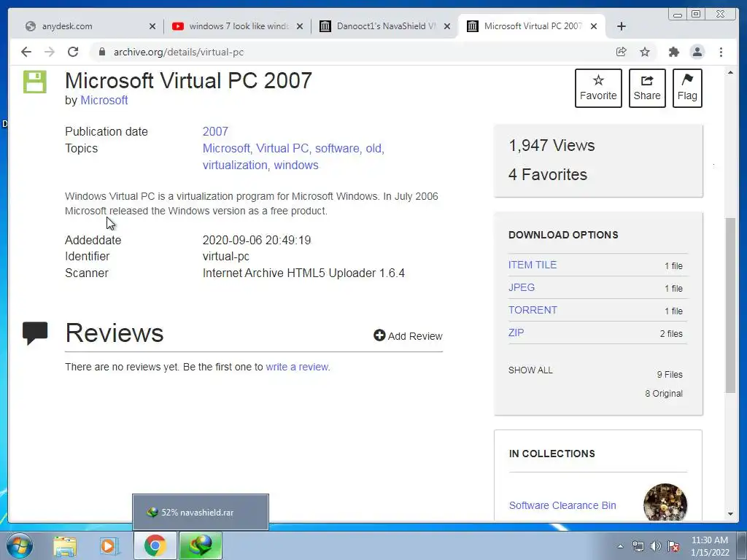The width and height of the screenshot is (747, 560).
Task: Click the Favorite star button
Action: (x=598, y=88)
